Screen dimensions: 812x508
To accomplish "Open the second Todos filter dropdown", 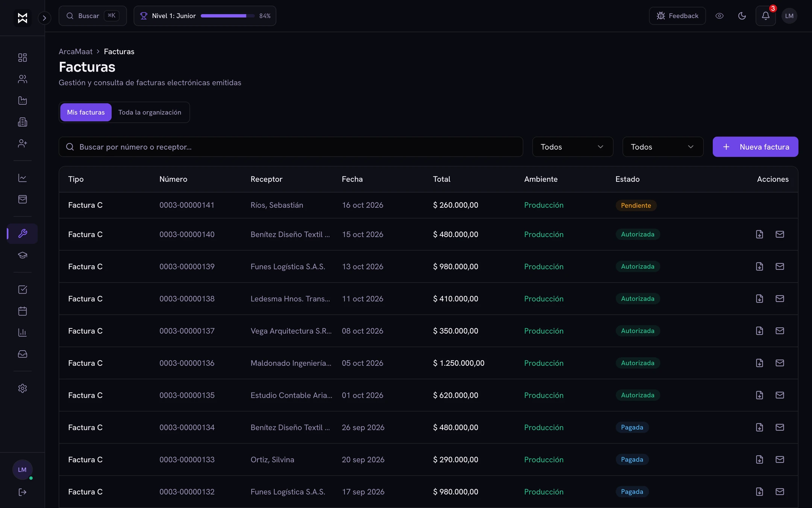I will tap(663, 147).
